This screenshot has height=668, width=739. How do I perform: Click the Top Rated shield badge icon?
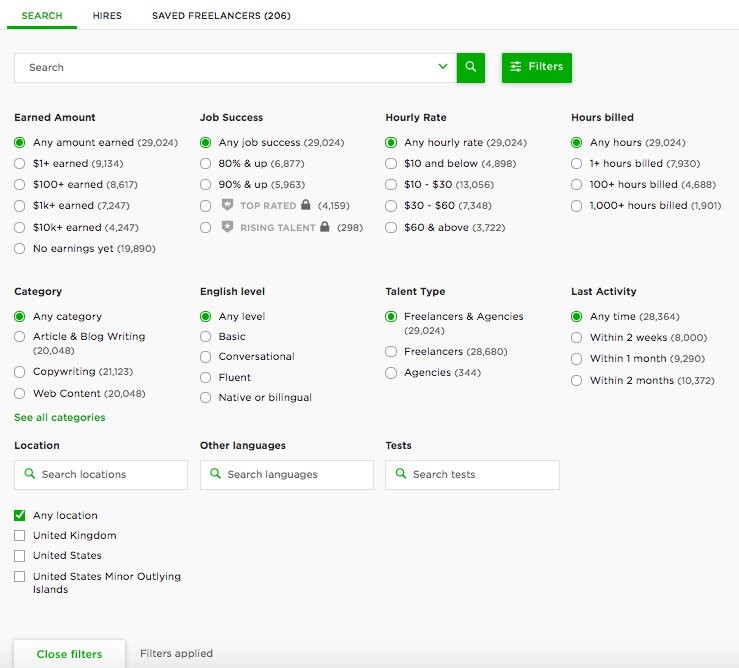(227, 205)
